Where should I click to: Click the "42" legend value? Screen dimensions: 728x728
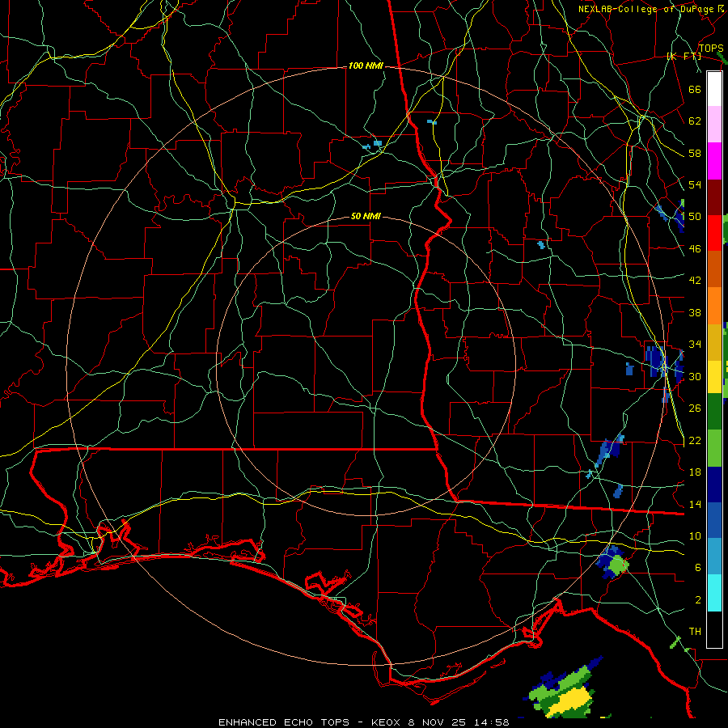click(695, 281)
